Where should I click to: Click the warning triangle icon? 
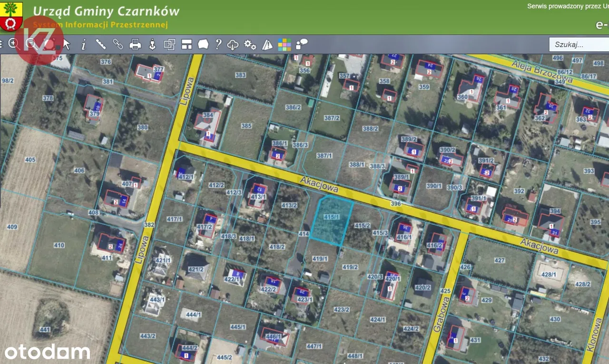coord(267,45)
